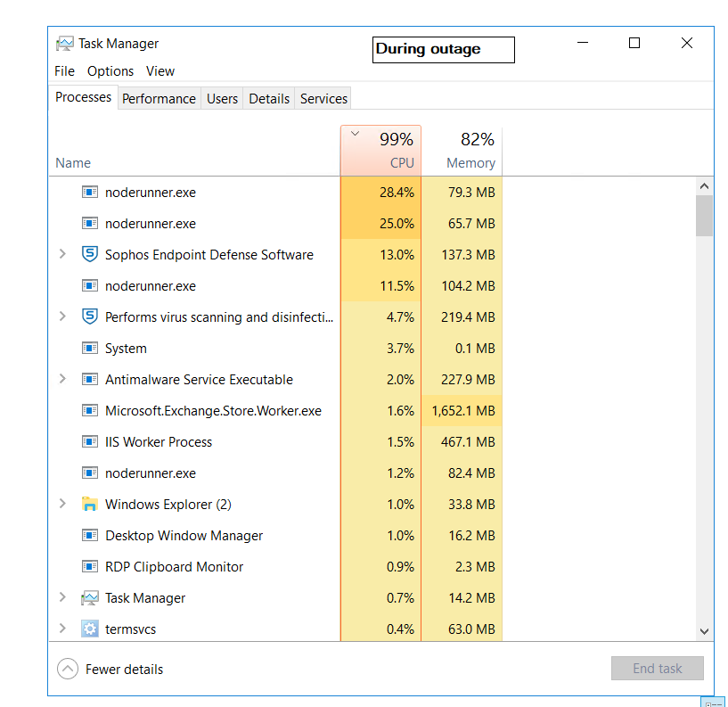
Task: Click the termsvcs gear icon
Action: [x=90, y=629]
